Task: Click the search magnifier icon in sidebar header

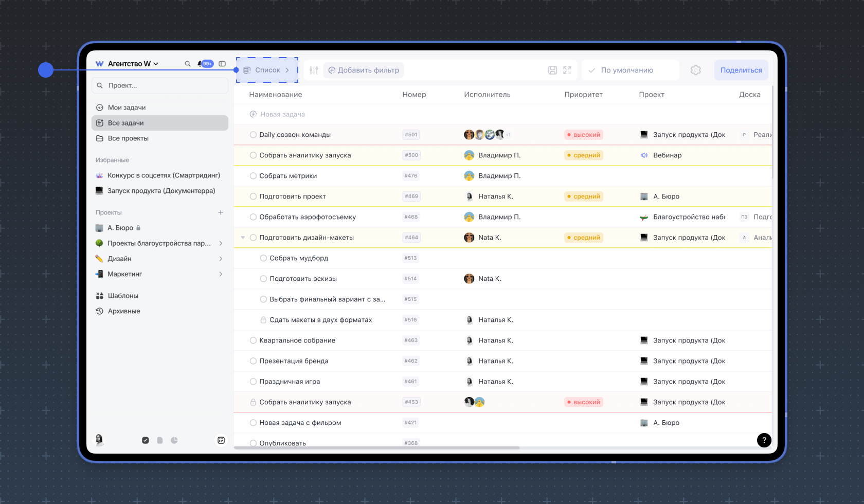Action: click(x=188, y=64)
